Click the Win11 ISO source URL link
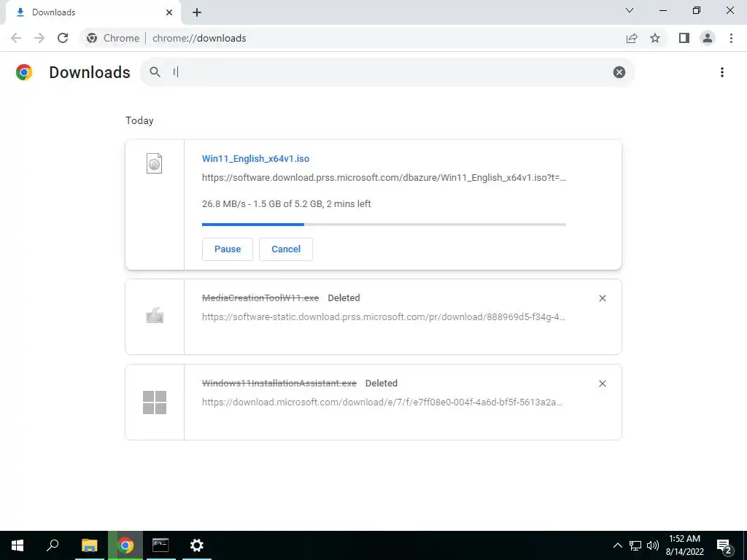The width and height of the screenshot is (747, 560). click(x=384, y=178)
